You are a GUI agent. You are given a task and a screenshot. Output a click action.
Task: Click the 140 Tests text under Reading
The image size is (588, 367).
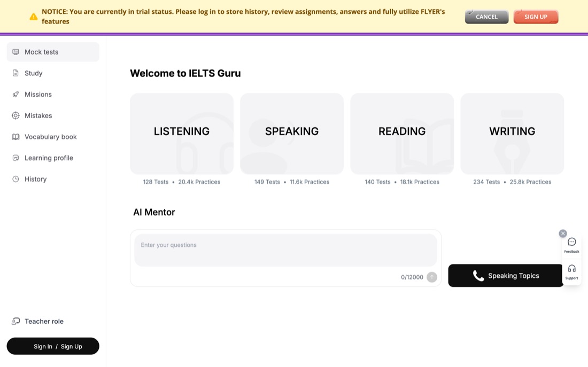pyautogui.click(x=377, y=182)
